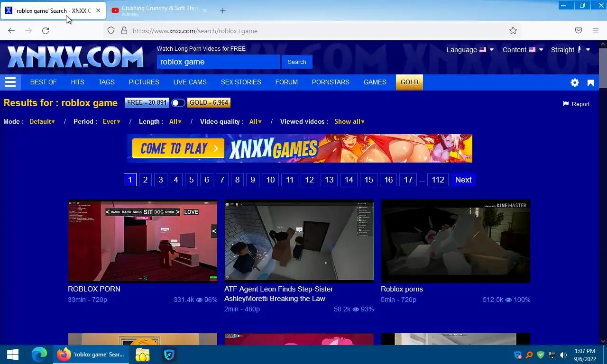Open the thumbnail labeled 5min - 720p
The height and width of the screenshot is (364, 607).
click(455, 241)
